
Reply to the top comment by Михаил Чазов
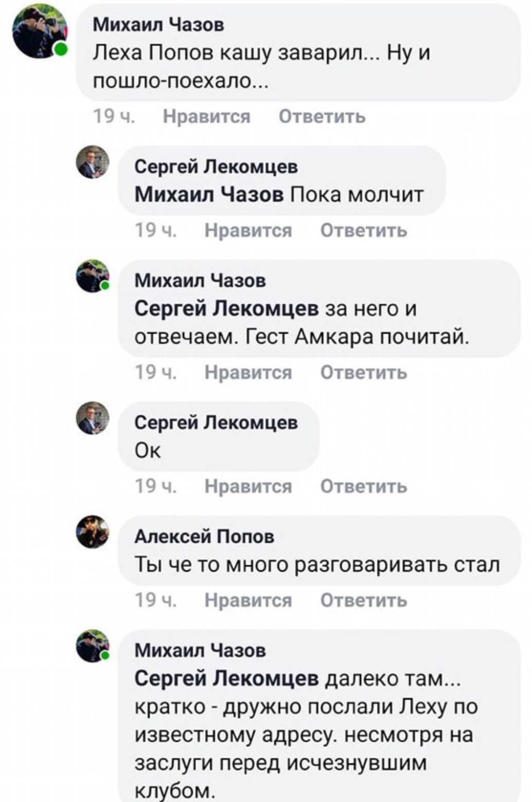322,117
